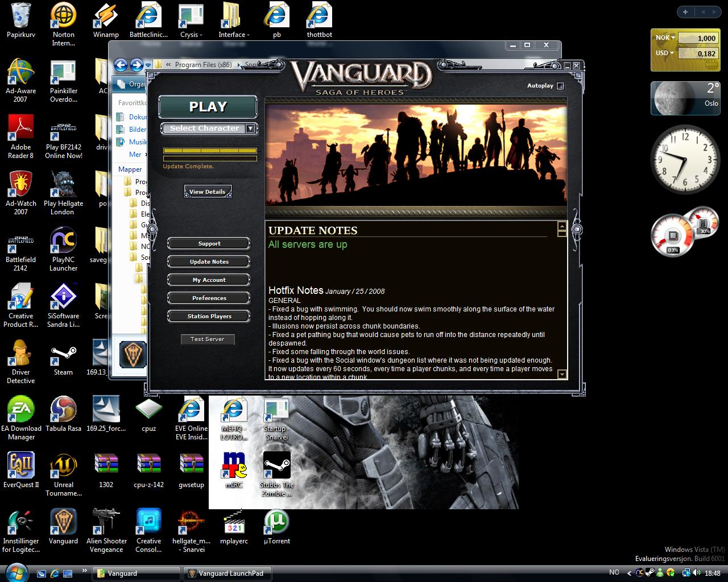This screenshot has width=728, height=582.
Task: Click the update notes scroll-down arrow
Action: pyautogui.click(x=562, y=374)
